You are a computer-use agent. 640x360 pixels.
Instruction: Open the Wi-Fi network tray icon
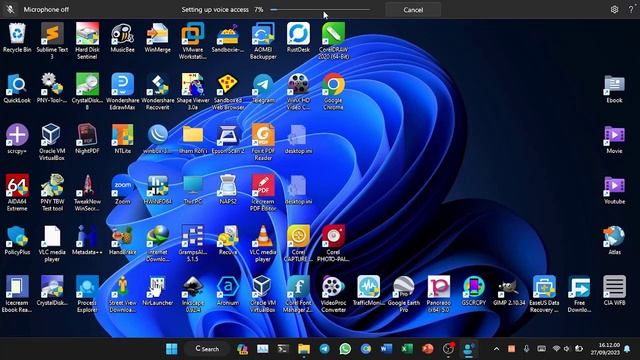click(x=556, y=349)
